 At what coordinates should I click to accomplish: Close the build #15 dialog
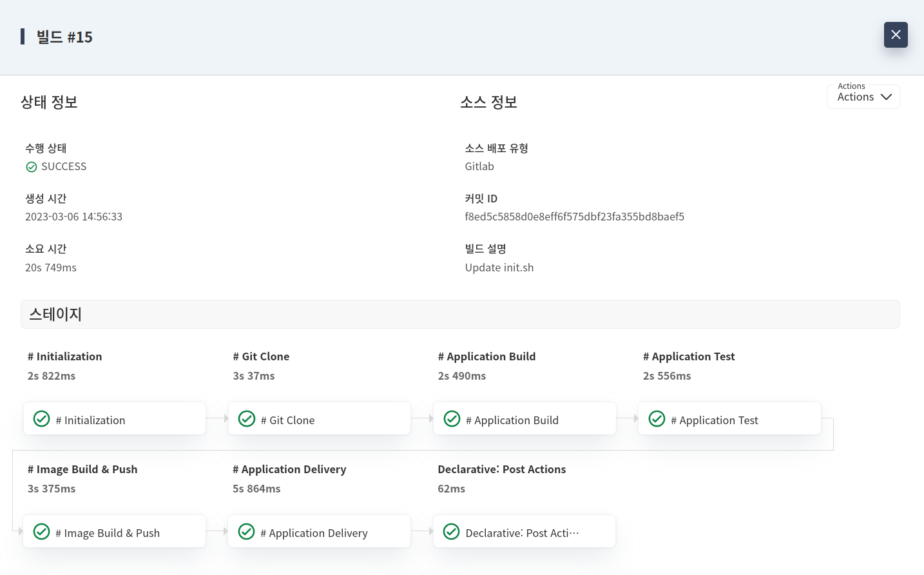(896, 35)
